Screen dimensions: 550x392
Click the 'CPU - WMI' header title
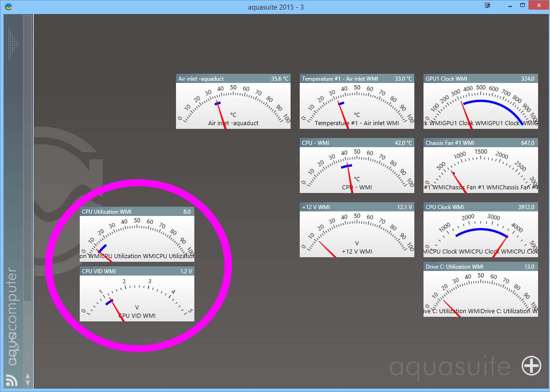(315, 143)
